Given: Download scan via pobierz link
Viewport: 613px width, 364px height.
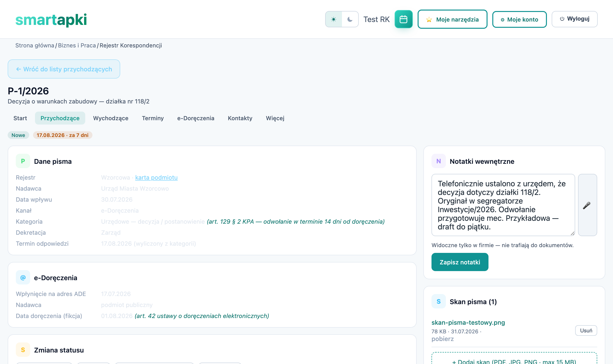Looking at the screenshot, I should click(443, 339).
